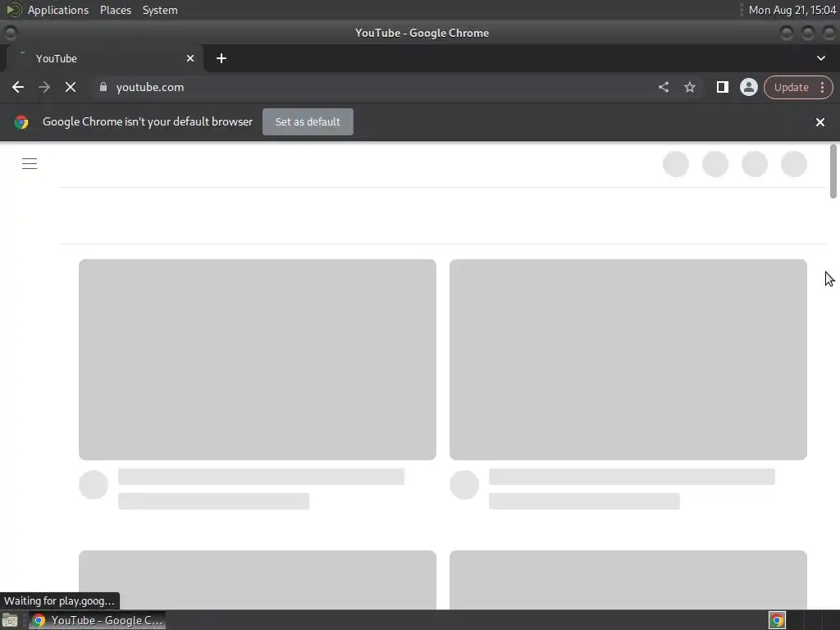Click the page vertical scrollbar
Image resolution: width=840 pixels, height=630 pixels.
tap(833, 171)
